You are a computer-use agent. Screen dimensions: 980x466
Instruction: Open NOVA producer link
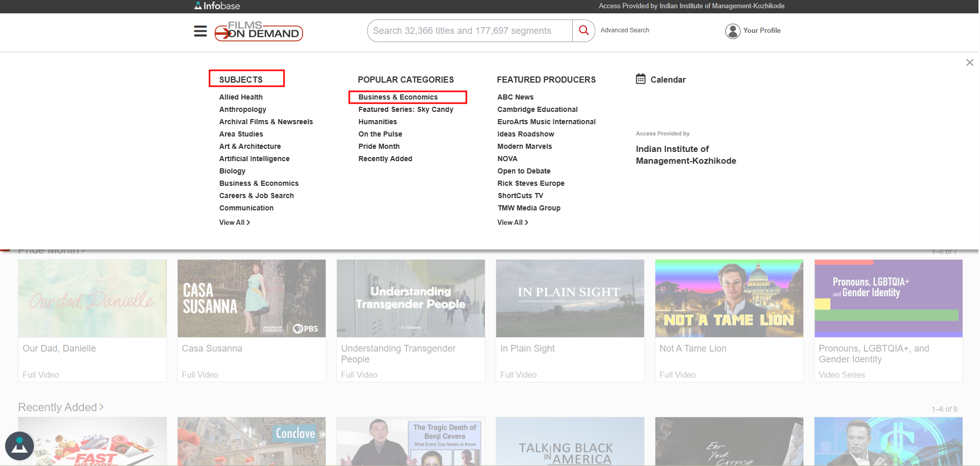[507, 159]
